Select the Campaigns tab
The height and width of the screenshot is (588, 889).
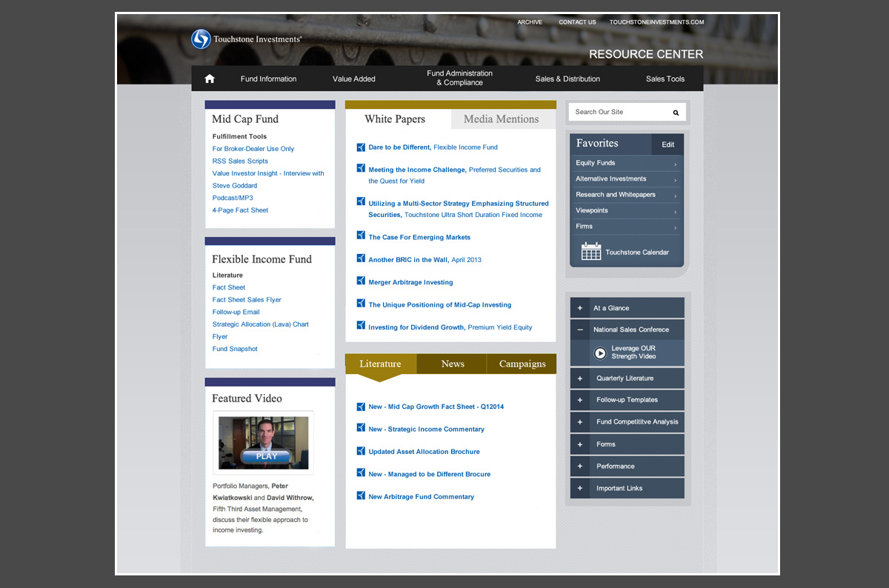pos(522,364)
